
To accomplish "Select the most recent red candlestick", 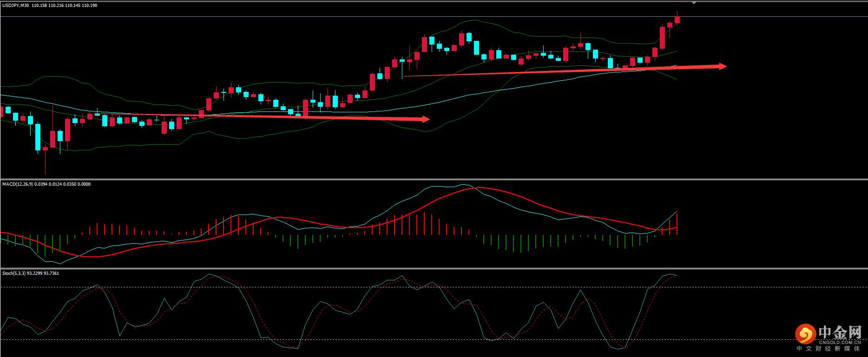I will [x=677, y=19].
